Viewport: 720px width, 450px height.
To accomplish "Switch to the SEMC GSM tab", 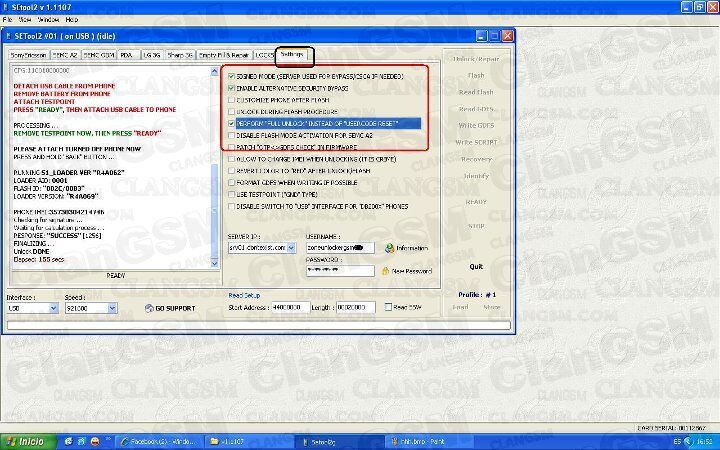I will click(x=99, y=55).
